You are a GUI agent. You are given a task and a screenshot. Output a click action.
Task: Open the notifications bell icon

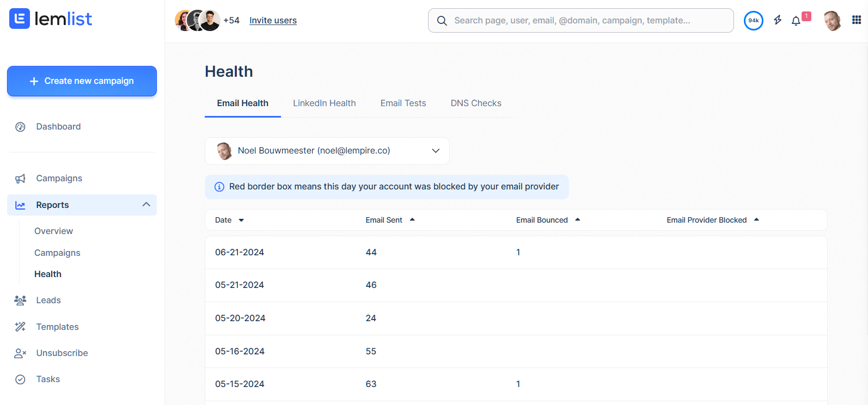coord(796,21)
